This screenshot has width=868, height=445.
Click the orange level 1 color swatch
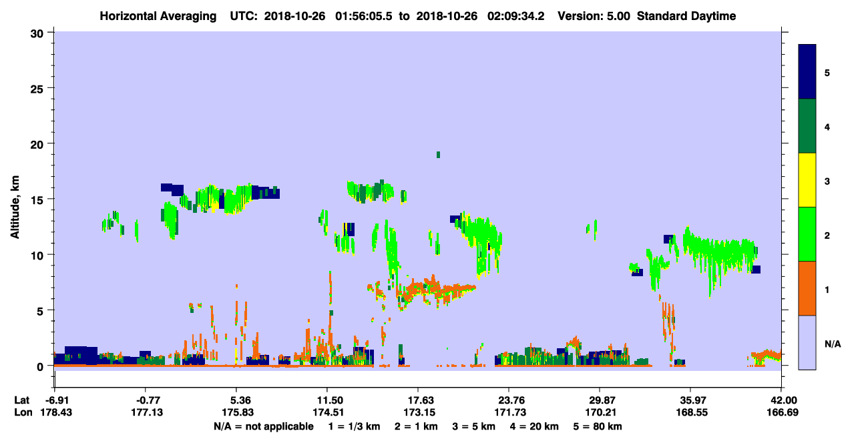coord(807,288)
